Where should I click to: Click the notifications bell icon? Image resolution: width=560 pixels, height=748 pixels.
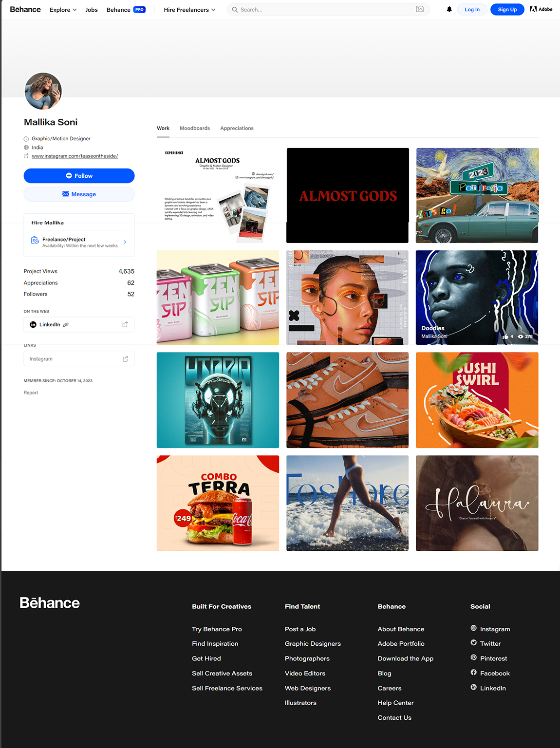pyautogui.click(x=449, y=9)
